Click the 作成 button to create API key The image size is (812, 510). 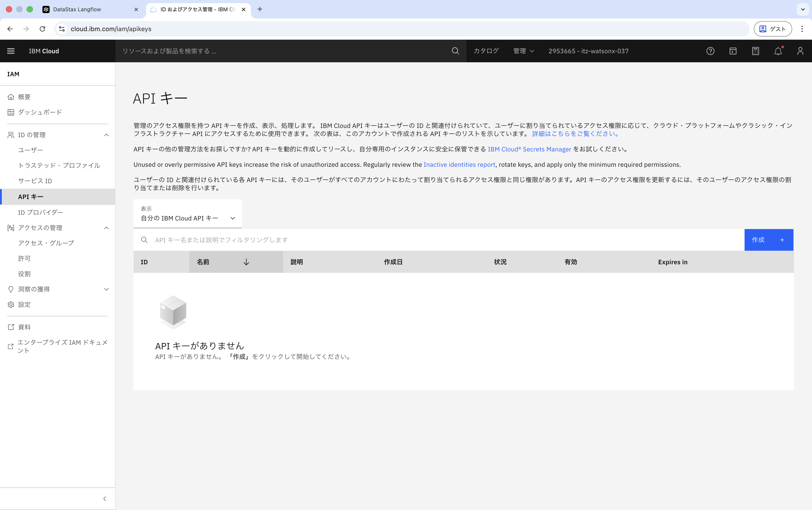[768, 240]
